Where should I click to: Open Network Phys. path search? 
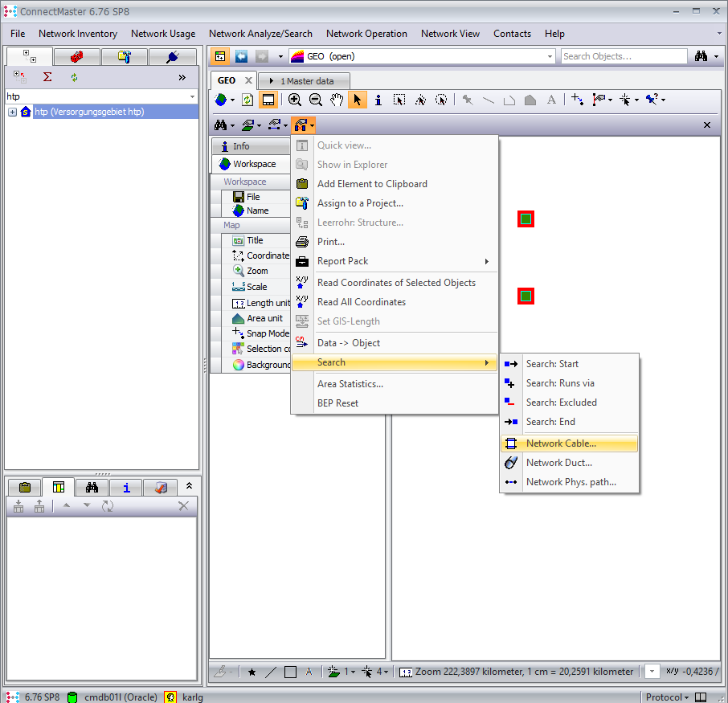569,482
